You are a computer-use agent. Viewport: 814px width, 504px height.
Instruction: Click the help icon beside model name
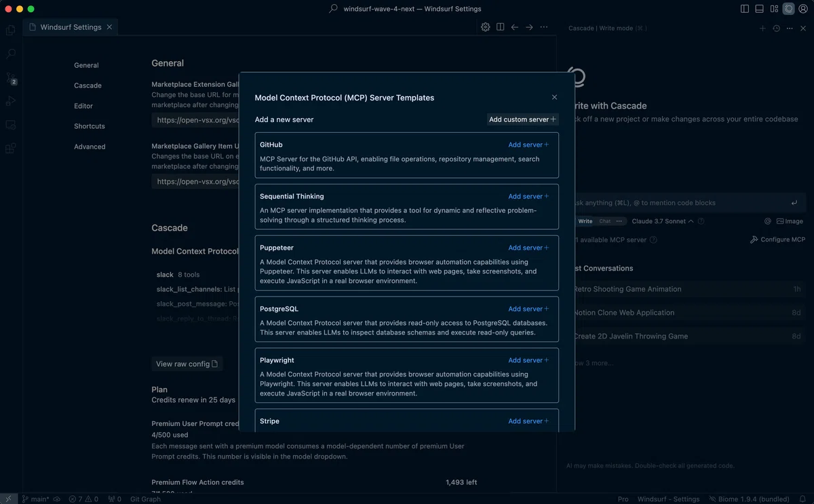click(x=701, y=221)
